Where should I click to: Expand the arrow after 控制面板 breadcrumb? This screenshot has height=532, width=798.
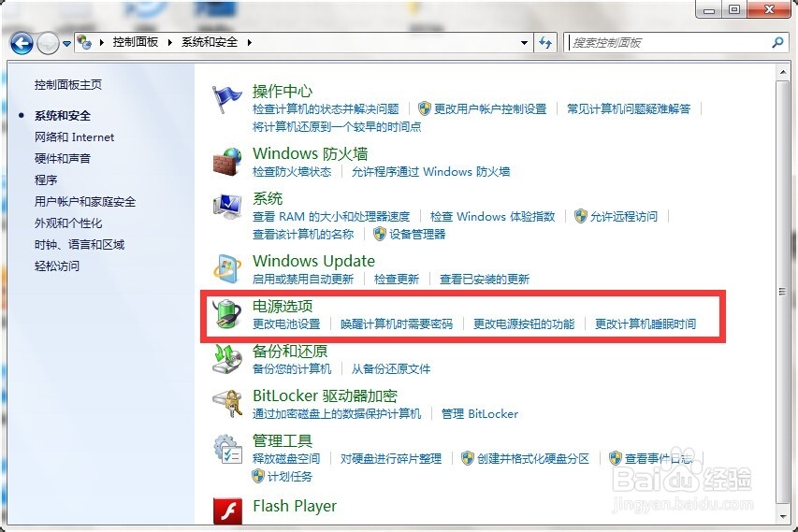tap(170, 42)
